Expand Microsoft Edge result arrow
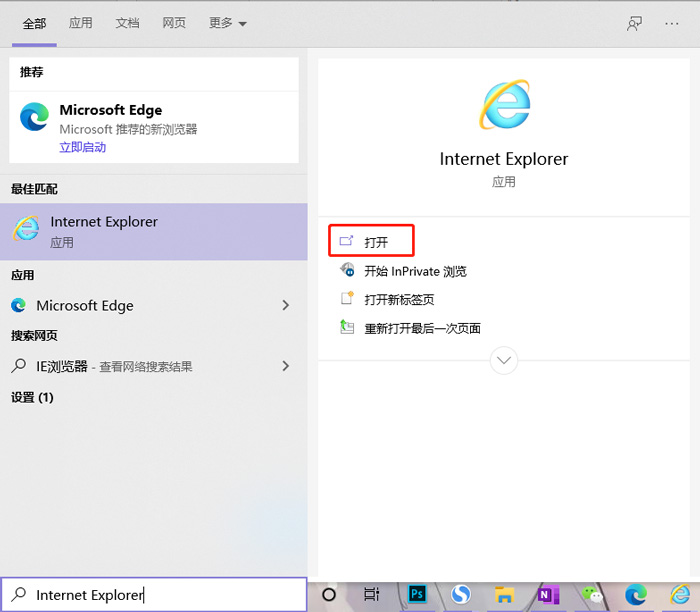 pos(286,305)
